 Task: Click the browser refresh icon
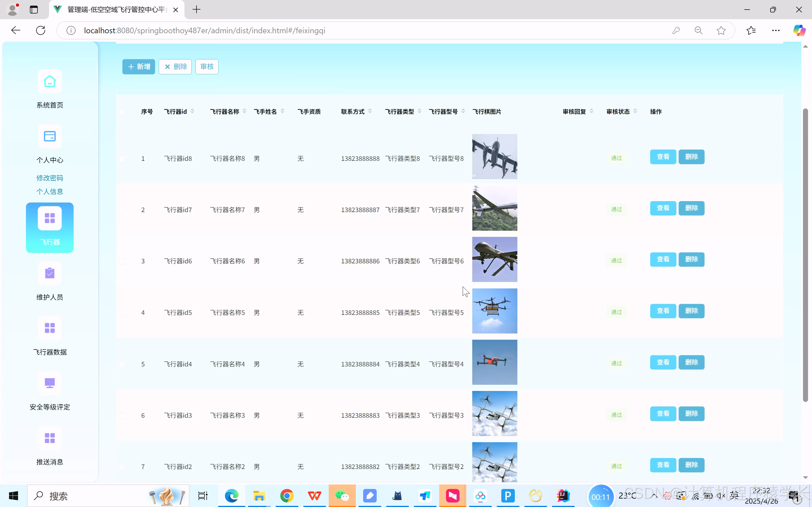coord(41,30)
